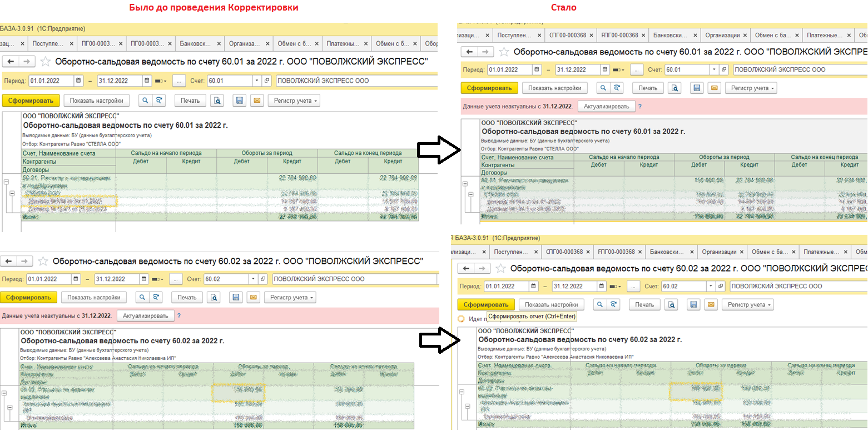
Task: Click the magnifier search icon in after-correction 60.01 report
Action: click(x=602, y=88)
